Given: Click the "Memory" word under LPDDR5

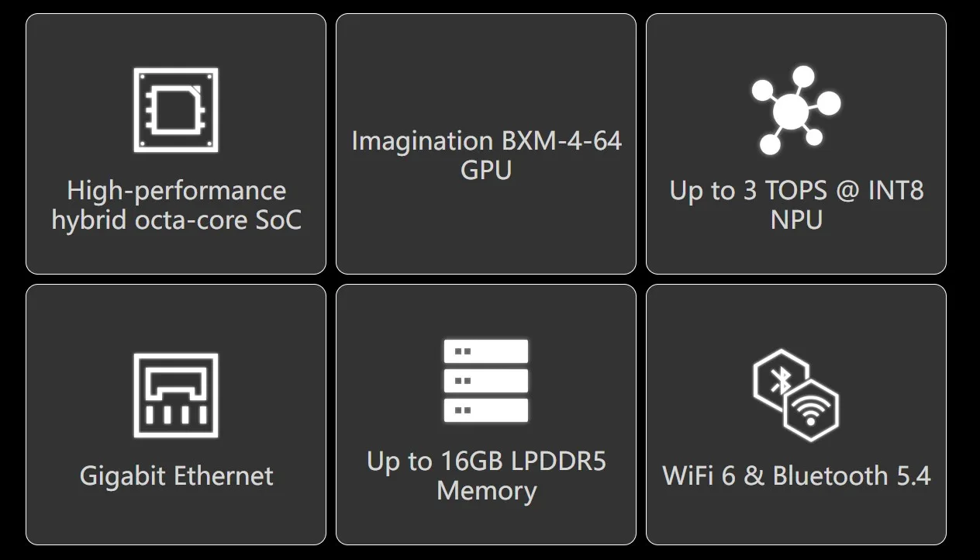Looking at the screenshot, I should pyautogui.click(x=486, y=491).
